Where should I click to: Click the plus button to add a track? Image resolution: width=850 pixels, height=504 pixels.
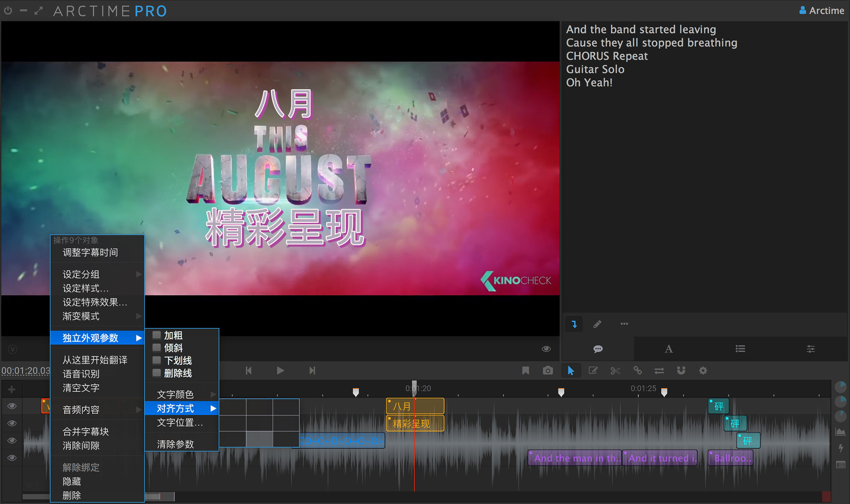[x=12, y=389]
